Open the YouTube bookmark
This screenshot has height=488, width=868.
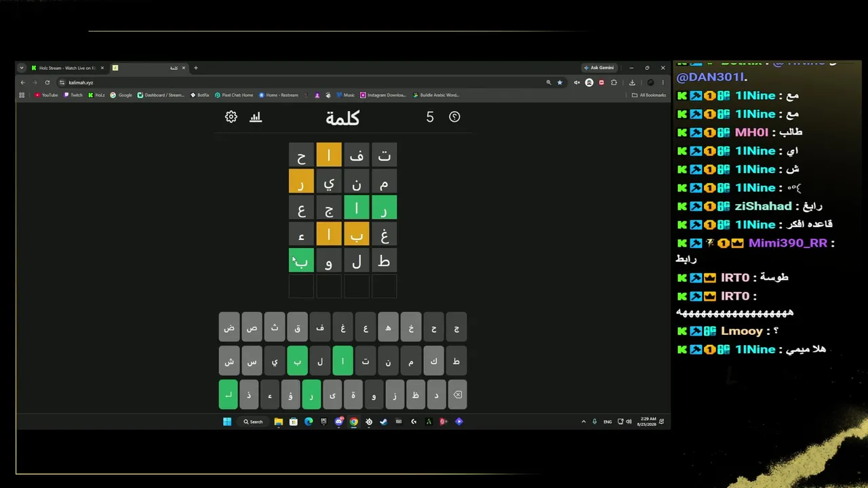pos(46,95)
